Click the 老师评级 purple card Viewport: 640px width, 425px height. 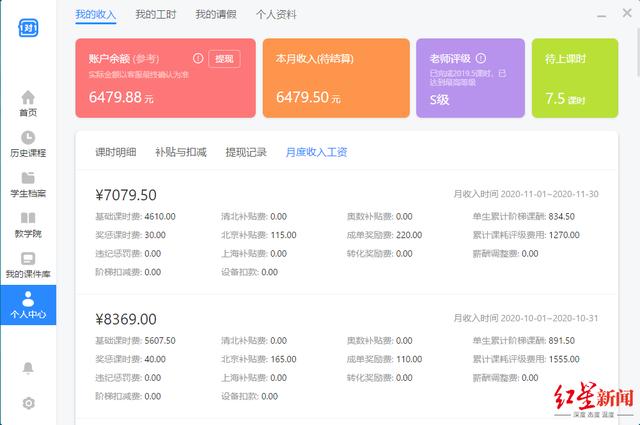pyautogui.click(x=470, y=78)
